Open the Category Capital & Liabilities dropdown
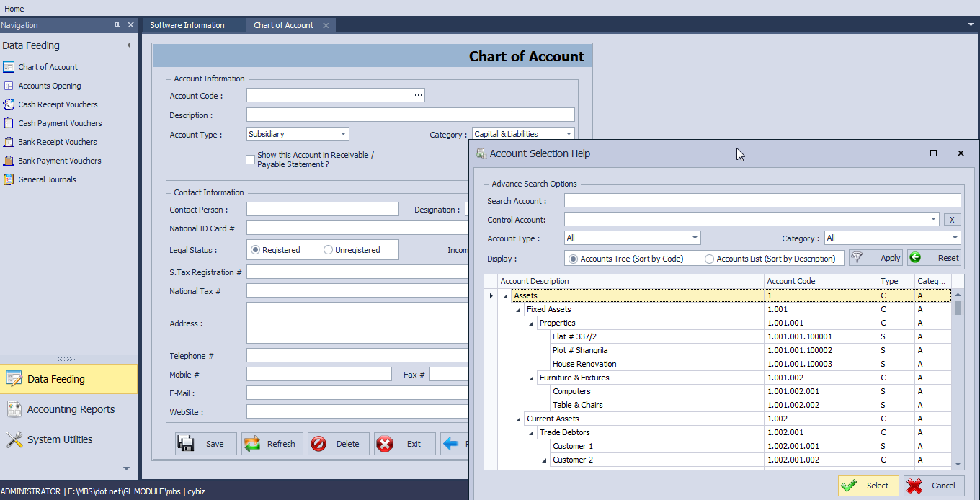Image resolution: width=980 pixels, height=500 pixels. click(569, 134)
